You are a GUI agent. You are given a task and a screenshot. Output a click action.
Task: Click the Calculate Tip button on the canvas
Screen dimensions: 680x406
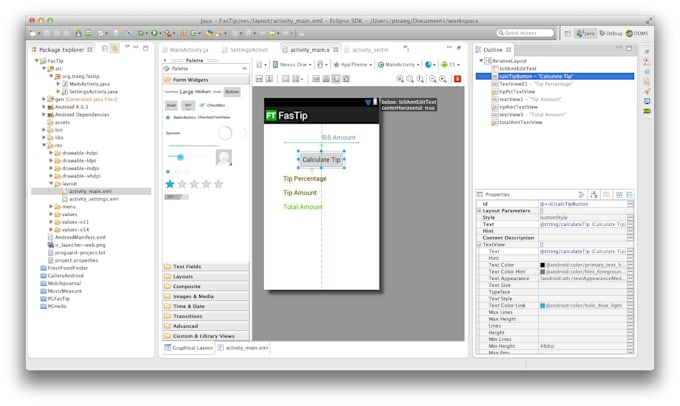322,160
